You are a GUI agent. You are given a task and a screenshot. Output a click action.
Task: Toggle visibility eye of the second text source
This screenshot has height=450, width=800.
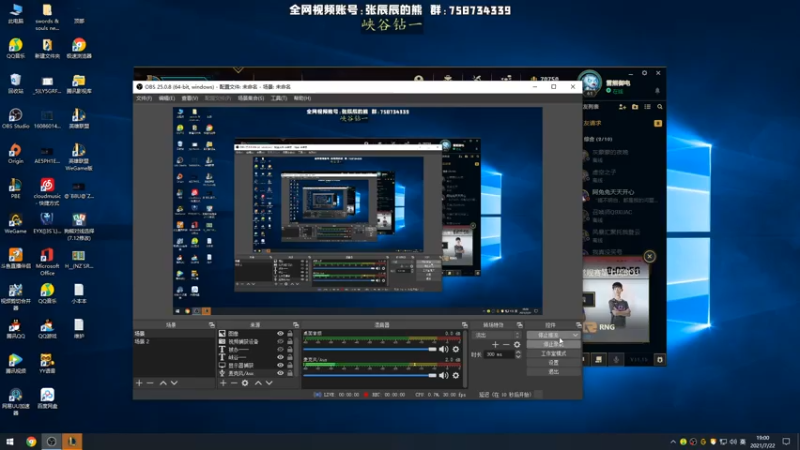(280, 357)
